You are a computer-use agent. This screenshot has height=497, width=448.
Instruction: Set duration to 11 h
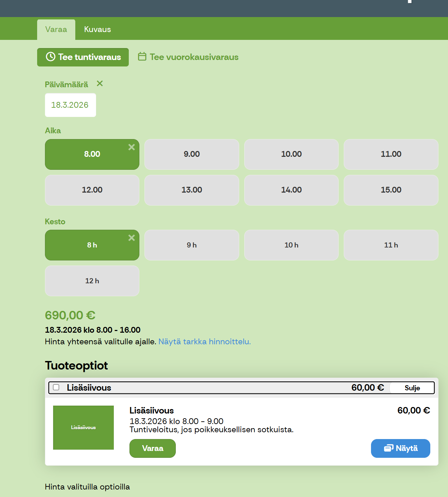tap(391, 245)
